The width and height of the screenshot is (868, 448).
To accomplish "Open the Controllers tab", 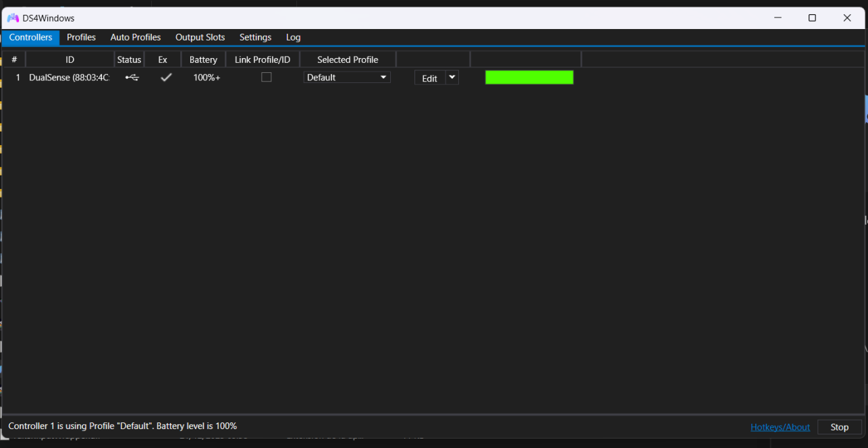I will (x=30, y=37).
